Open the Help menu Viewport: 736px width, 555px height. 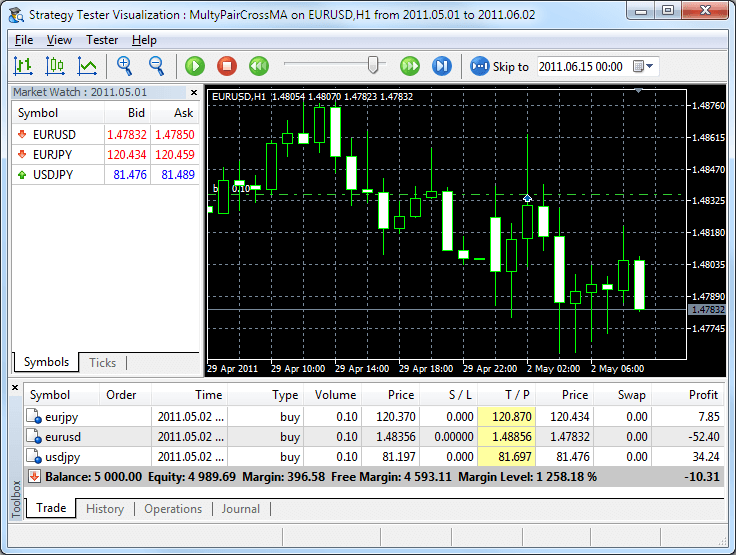point(144,40)
